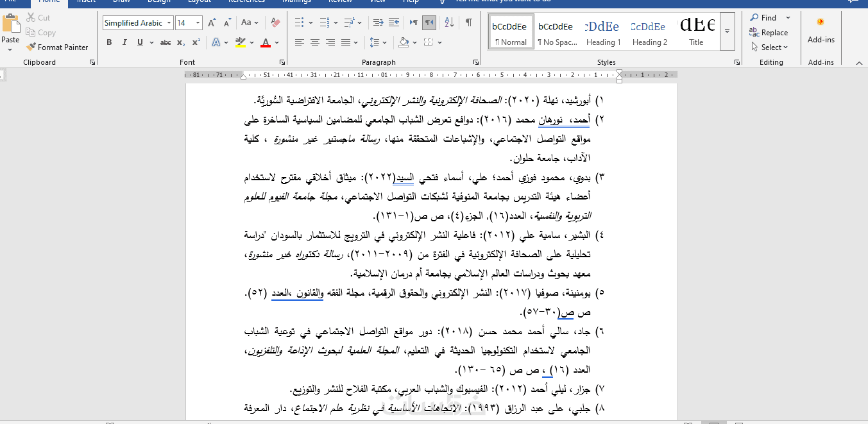The image size is (868, 424).
Task: Insert a bulleted list
Action: pyautogui.click(x=299, y=23)
